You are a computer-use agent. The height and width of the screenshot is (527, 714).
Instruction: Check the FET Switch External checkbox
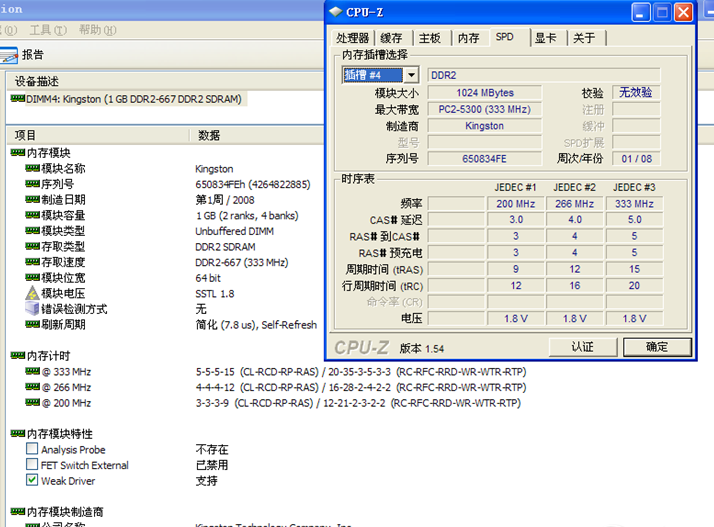pos(33,465)
